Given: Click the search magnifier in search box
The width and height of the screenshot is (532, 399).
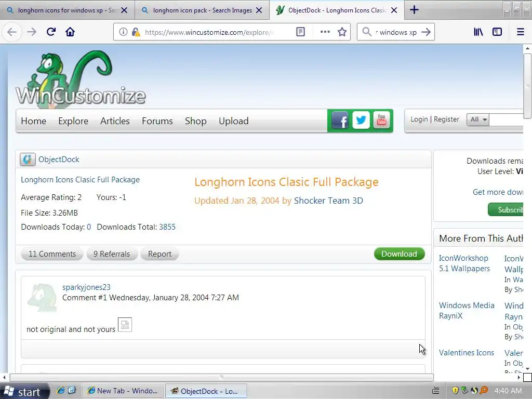Looking at the screenshot, I should pos(366,32).
